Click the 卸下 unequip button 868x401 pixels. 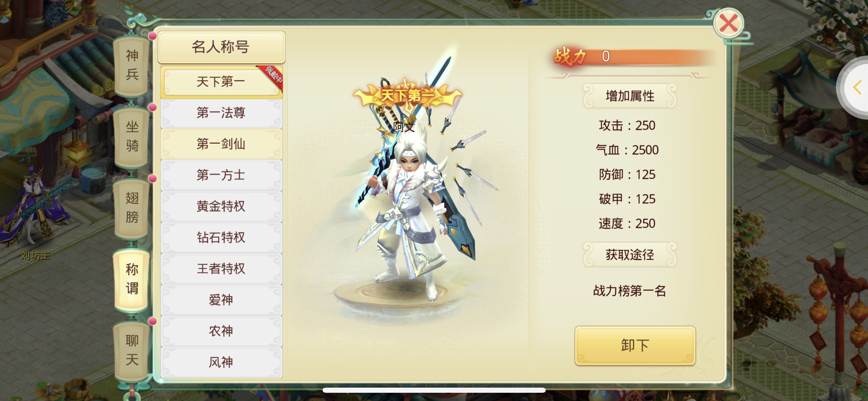635,345
